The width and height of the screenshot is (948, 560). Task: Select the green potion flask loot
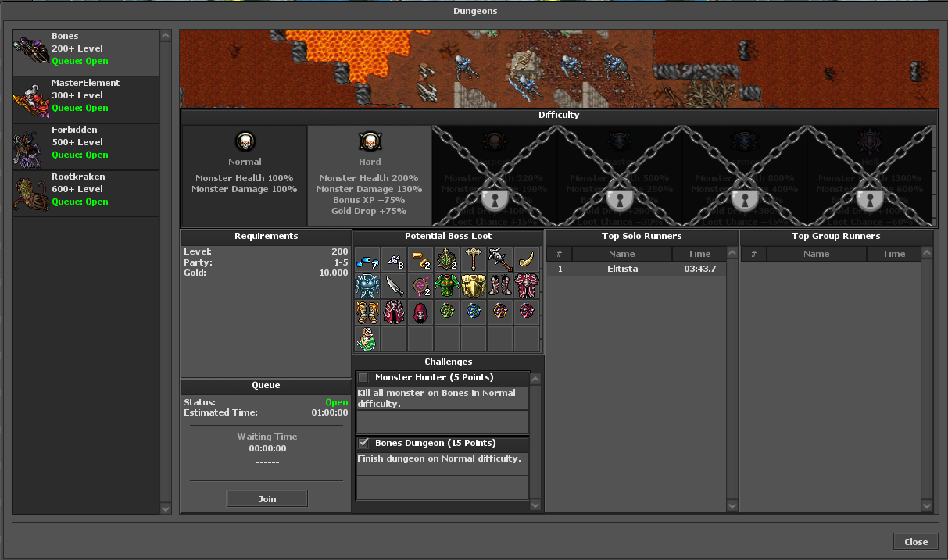click(x=367, y=339)
